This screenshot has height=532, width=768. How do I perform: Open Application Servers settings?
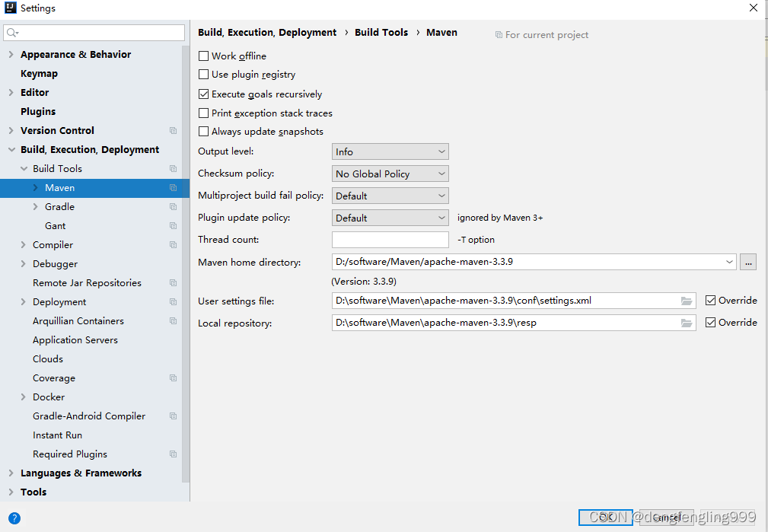(x=75, y=340)
